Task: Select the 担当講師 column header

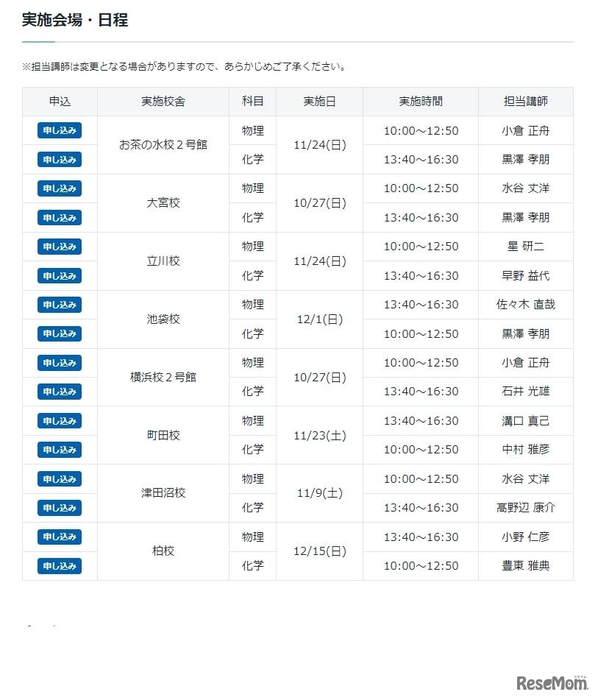Action: [526, 102]
